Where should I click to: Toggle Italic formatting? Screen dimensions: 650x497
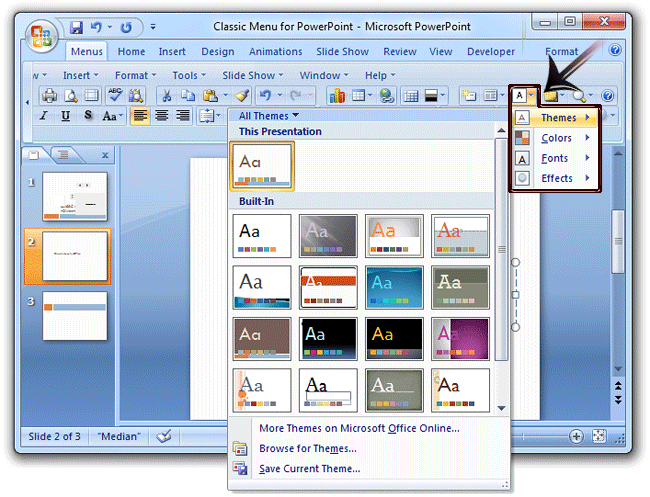(44, 116)
